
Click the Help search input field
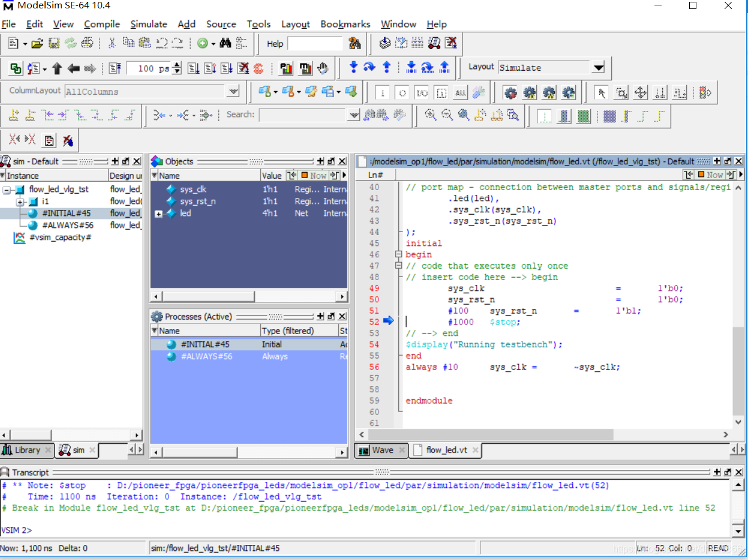click(x=315, y=44)
